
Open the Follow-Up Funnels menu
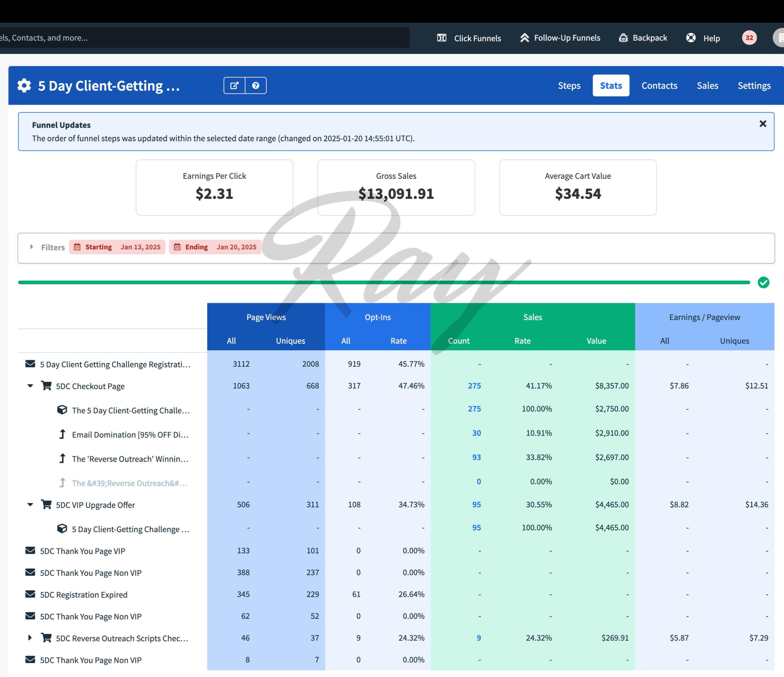point(560,38)
